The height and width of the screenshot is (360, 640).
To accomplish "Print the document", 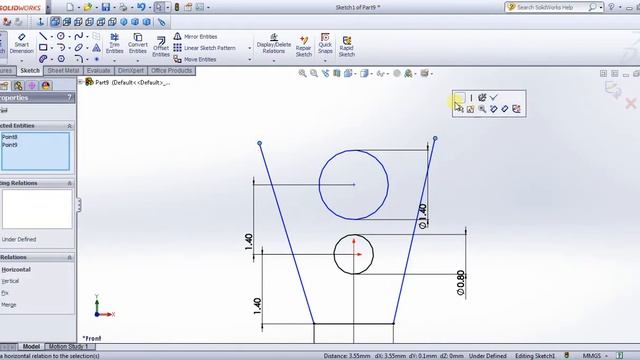I will pos(123,7).
